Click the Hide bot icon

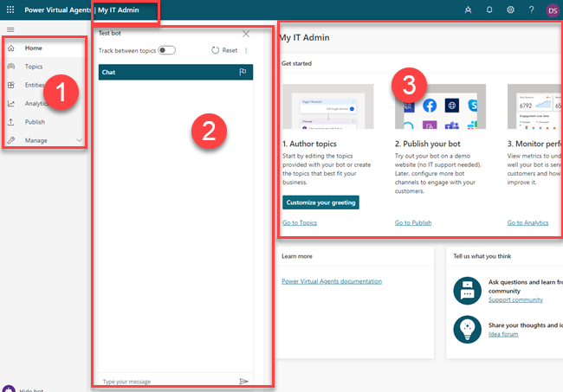pyautogui.click(x=9, y=389)
